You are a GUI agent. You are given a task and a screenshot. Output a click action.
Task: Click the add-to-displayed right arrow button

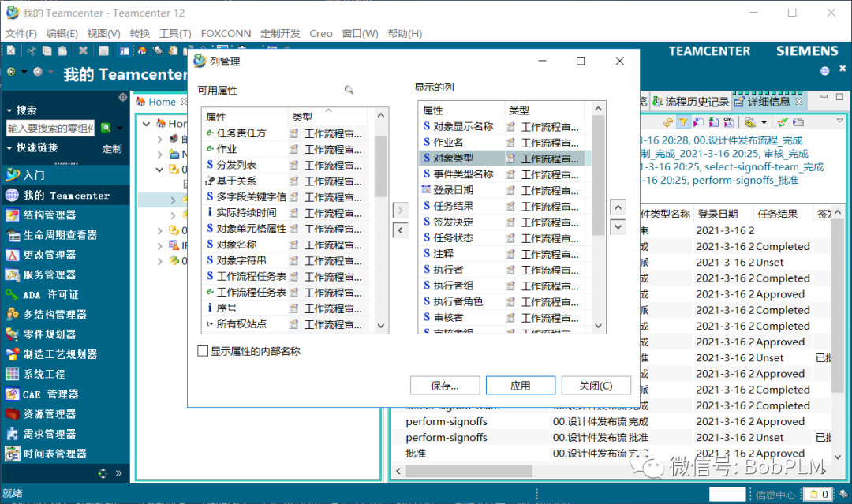pyautogui.click(x=401, y=211)
